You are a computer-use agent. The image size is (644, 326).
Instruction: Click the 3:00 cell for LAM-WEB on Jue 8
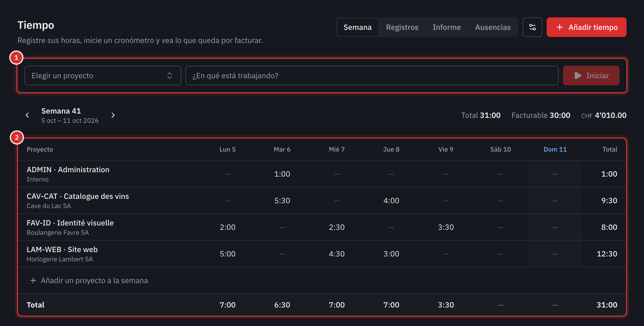click(x=391, y=254)
